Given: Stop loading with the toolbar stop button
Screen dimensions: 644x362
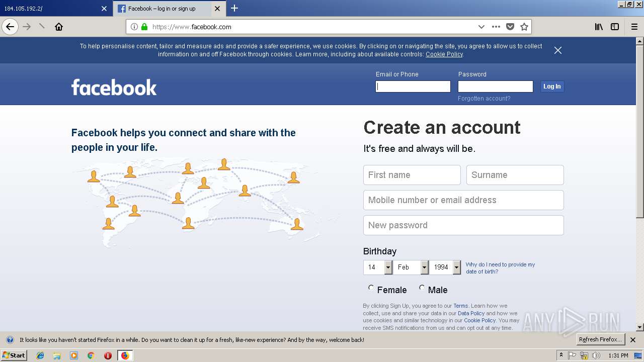Looking at the screenshot, I should [x=42, y=27].
